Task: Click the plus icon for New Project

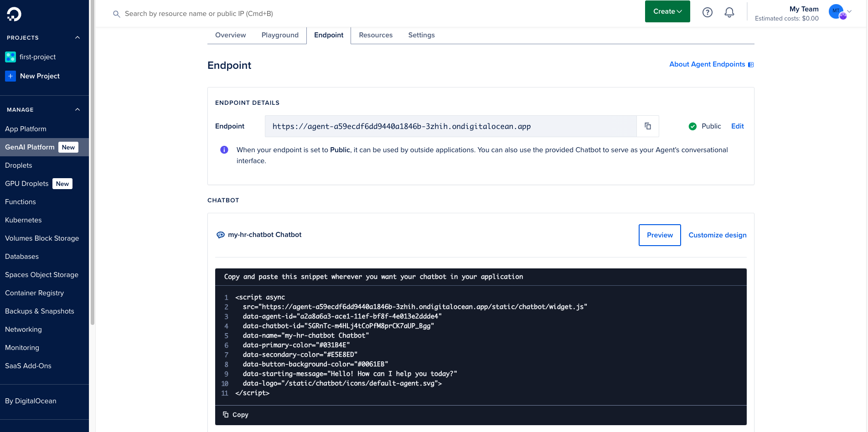Action: tap(10, 76)
